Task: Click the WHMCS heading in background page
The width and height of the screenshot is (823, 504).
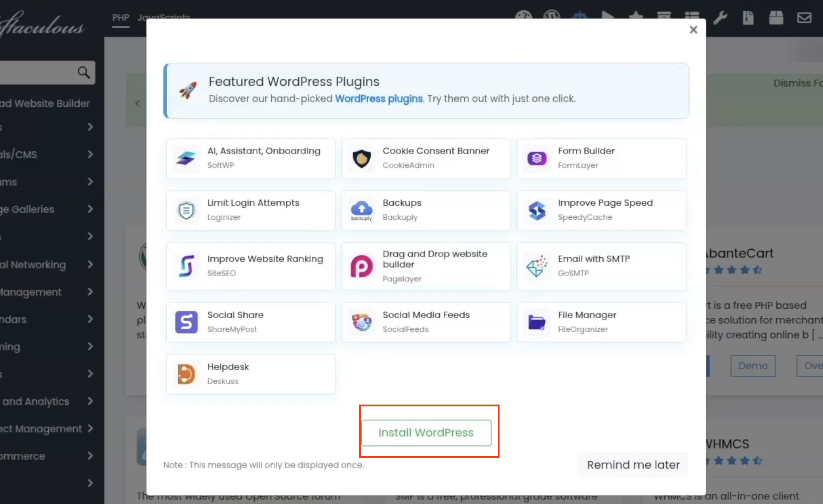Action: (727, 444)
